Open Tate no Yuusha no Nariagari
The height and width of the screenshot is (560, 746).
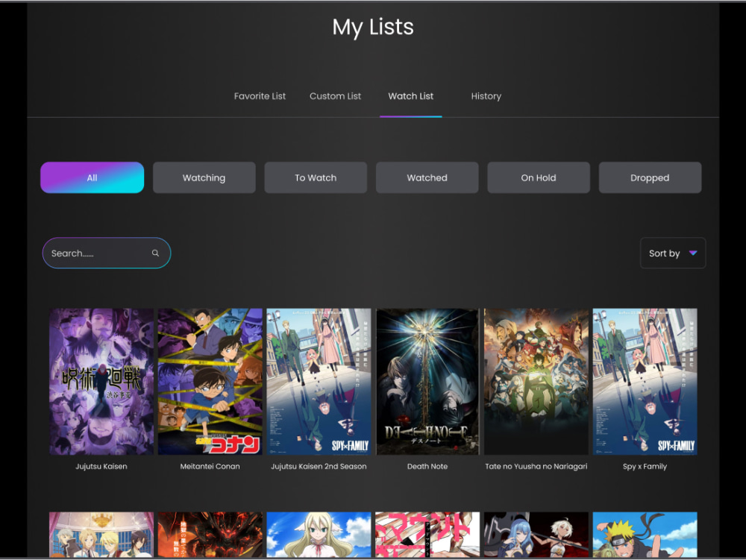(x=536, y=381)
